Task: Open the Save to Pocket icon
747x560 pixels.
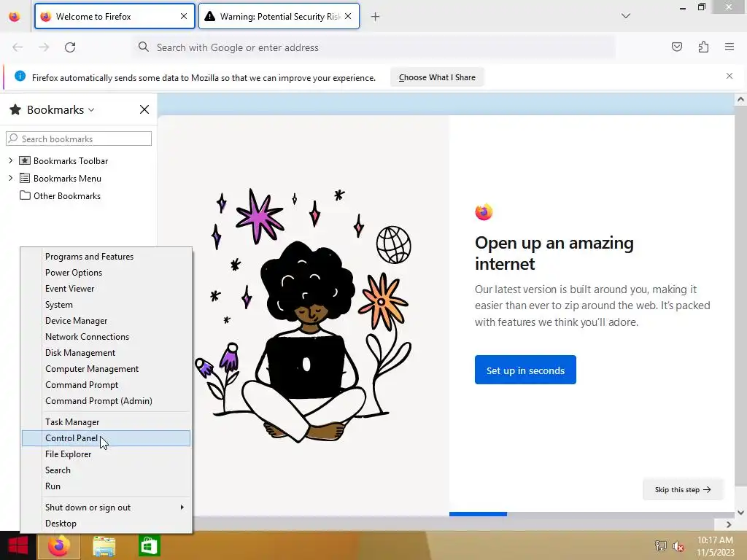Action: coord(676,47)
